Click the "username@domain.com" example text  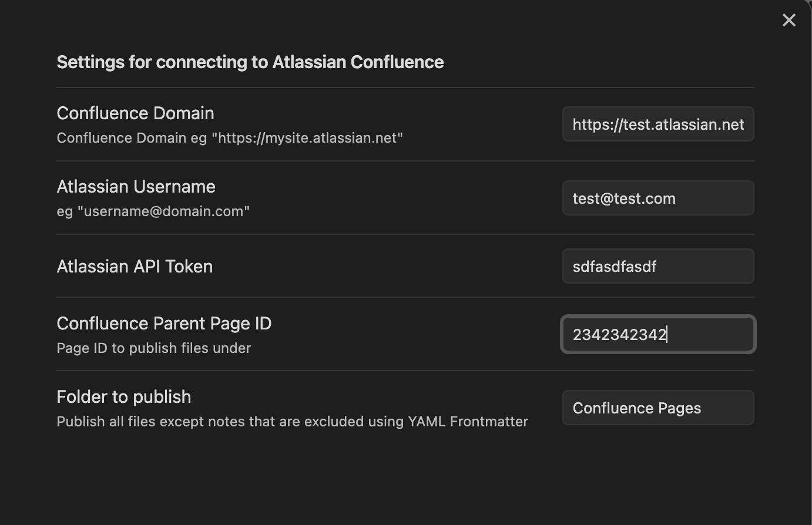(x=167, y=211)
